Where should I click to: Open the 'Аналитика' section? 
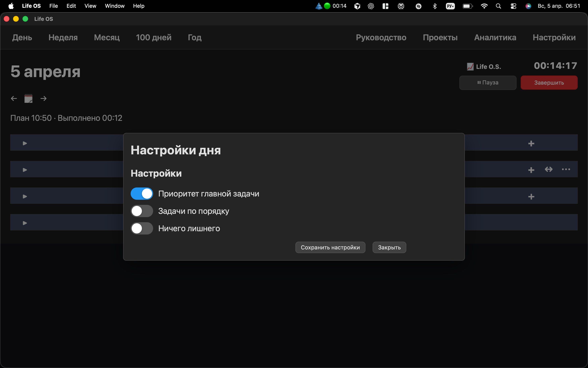495,37
